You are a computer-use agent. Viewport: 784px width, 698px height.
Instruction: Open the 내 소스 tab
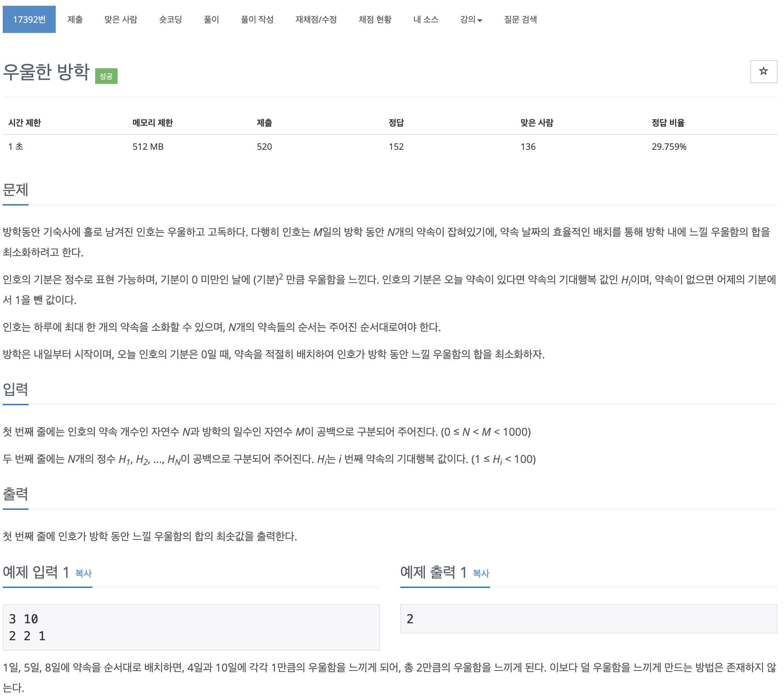click(x=425, y=20)
